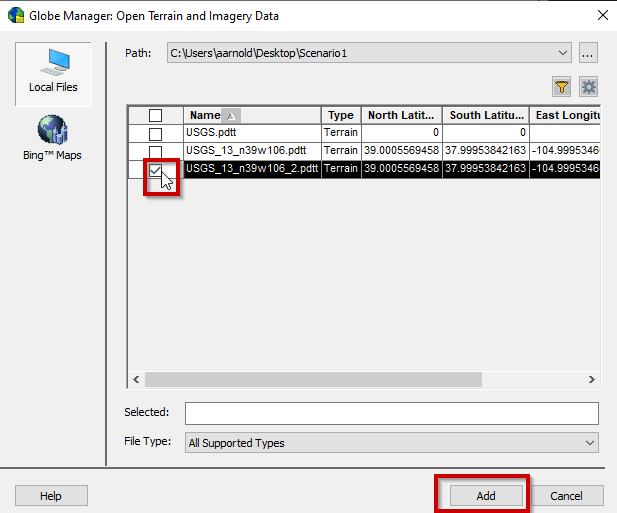Cancel the dialog
Image resolution: width=617 pixels, height=513 pixels.
coord(566,496)
